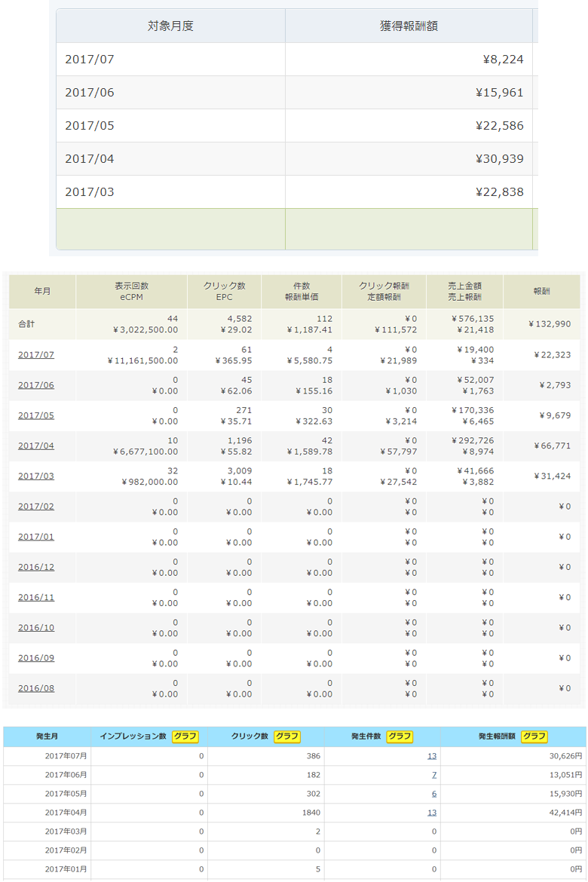Open the 2017/01 month link
The image size is (588, 882).
36,537
